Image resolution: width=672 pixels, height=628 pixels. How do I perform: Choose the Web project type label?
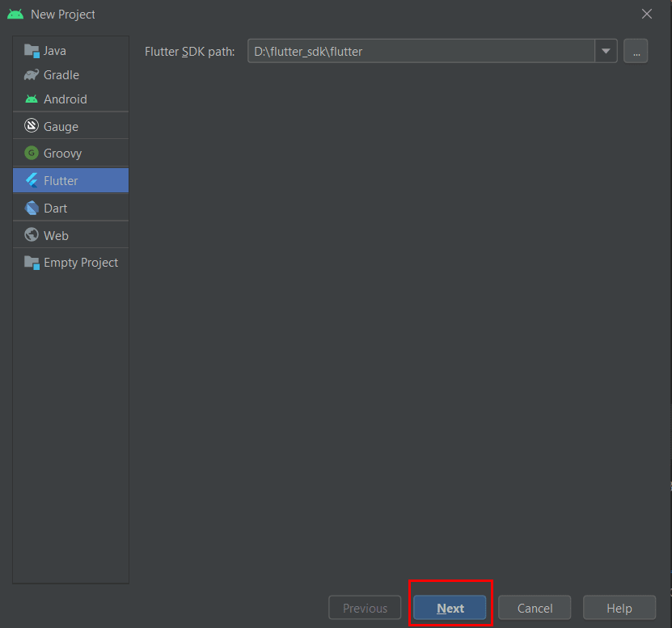(56, 236)
